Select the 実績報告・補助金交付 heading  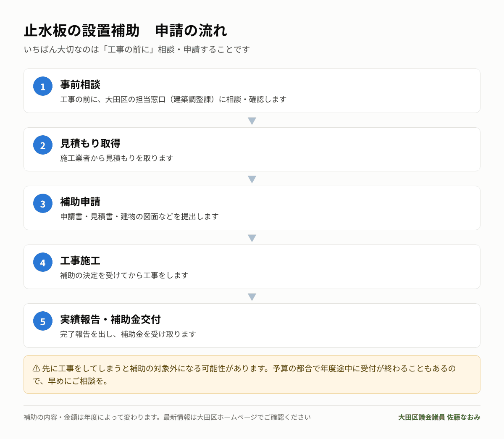110,319
